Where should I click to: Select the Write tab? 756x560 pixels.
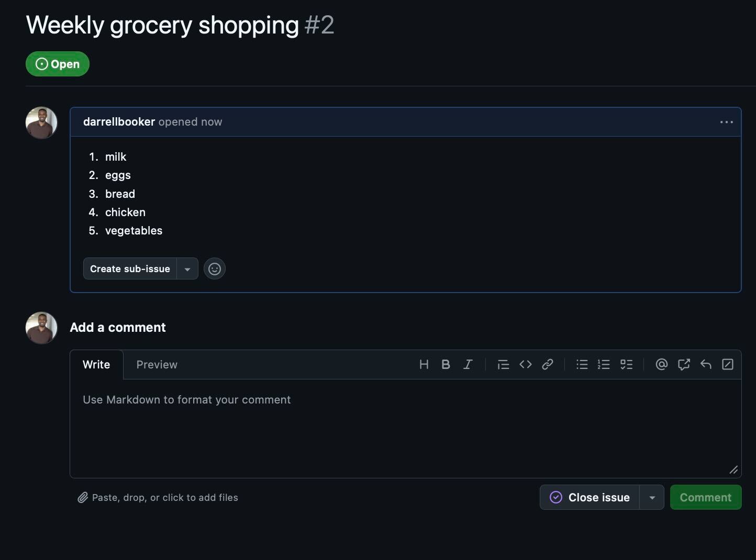pyautogui.click(x=96, y=364)
